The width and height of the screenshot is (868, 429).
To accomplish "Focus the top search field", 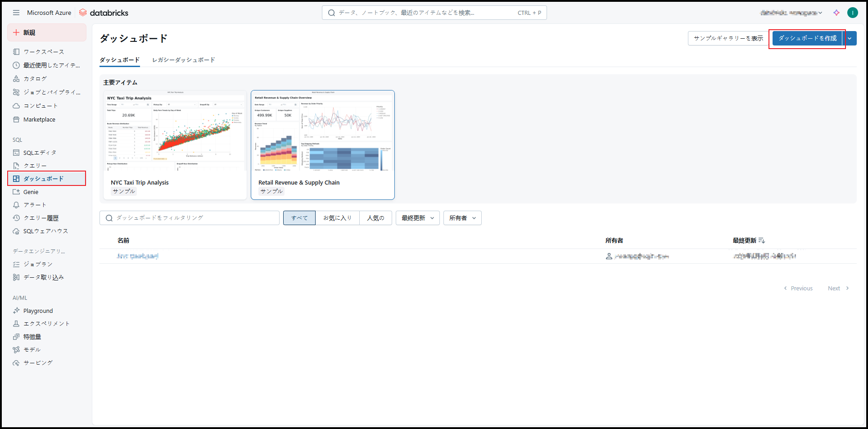I will pos(434,13).
